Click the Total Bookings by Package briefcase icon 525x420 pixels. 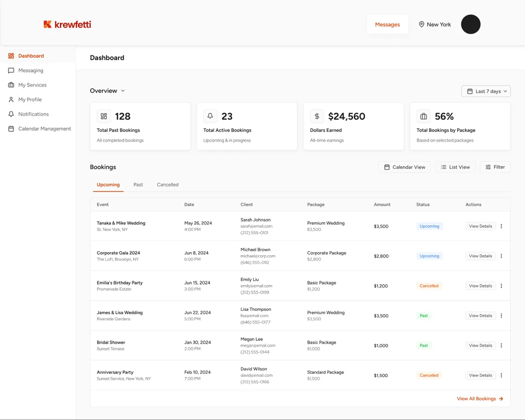pyautogui.click(x=423, y=116)
